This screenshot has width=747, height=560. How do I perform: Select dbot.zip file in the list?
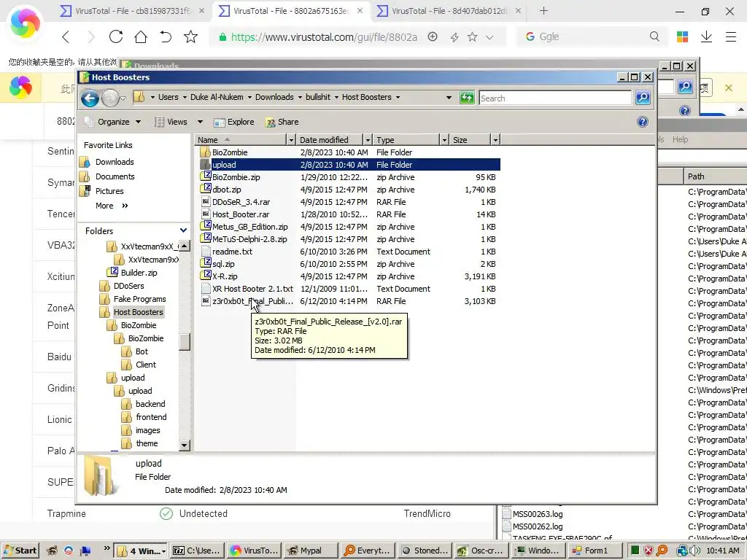pos(226,190)
